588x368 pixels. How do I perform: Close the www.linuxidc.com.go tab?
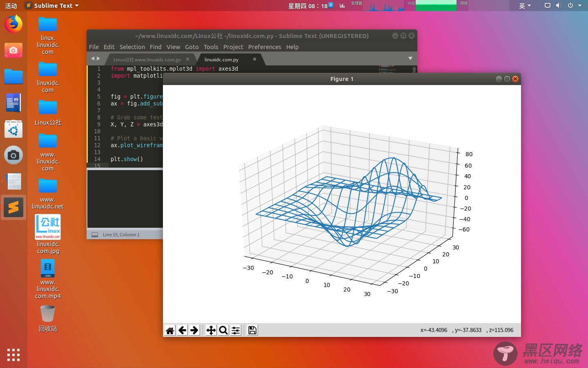(187, 59)
